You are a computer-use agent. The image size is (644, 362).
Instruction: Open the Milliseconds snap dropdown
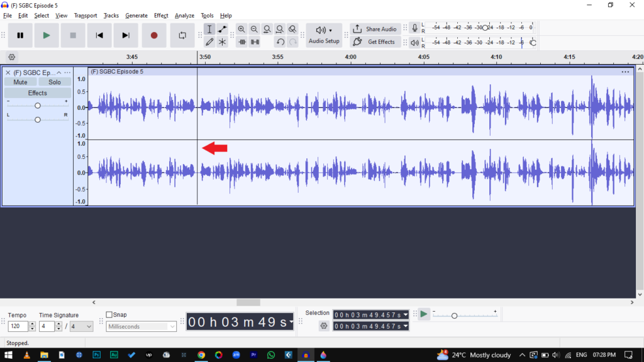point(142,327)
